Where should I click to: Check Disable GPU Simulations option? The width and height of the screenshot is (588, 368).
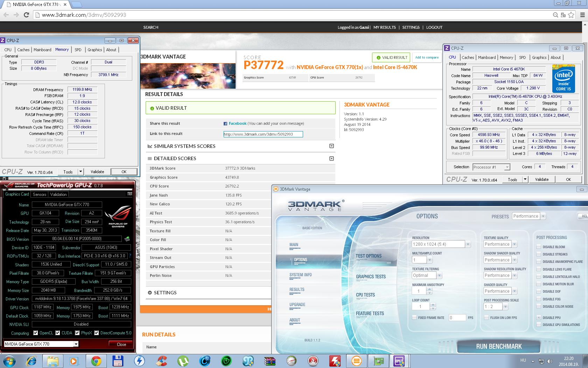point(539,325)
